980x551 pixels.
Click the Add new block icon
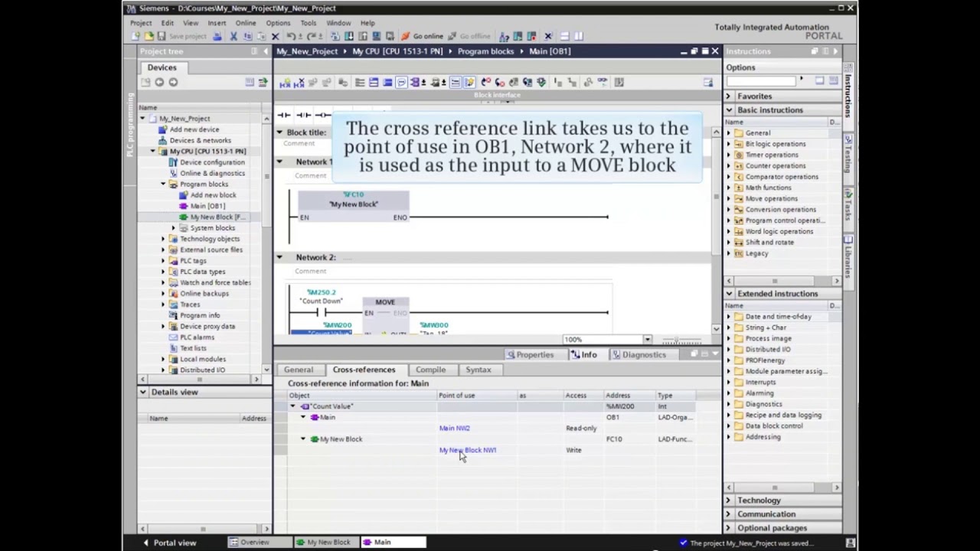click(183, 195)
